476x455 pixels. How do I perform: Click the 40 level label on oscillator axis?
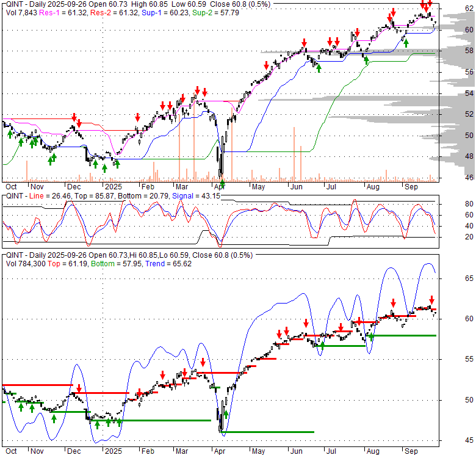tap(469, 226)
